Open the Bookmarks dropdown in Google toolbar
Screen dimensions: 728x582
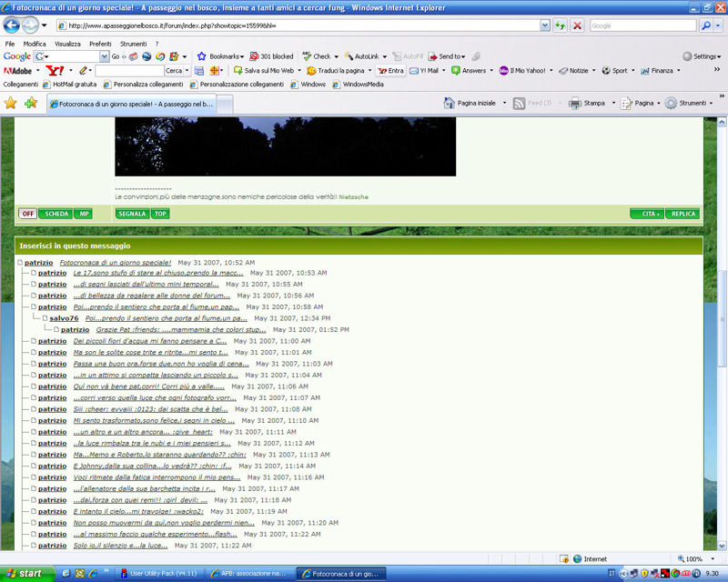(221, 56)
